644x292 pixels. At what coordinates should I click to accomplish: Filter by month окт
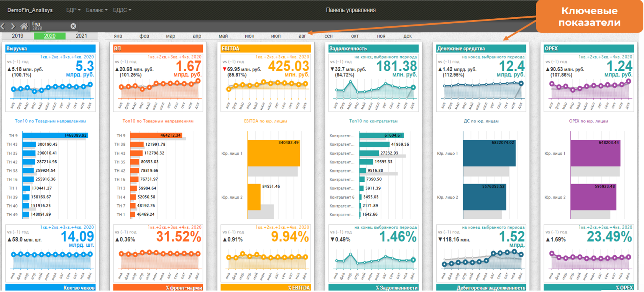pyautogui.click(x=355, y=36)
